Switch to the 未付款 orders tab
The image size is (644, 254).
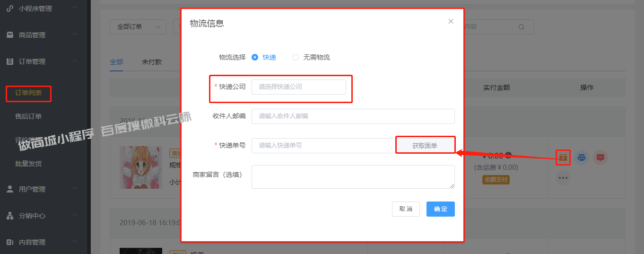click(x=152, y=62)
